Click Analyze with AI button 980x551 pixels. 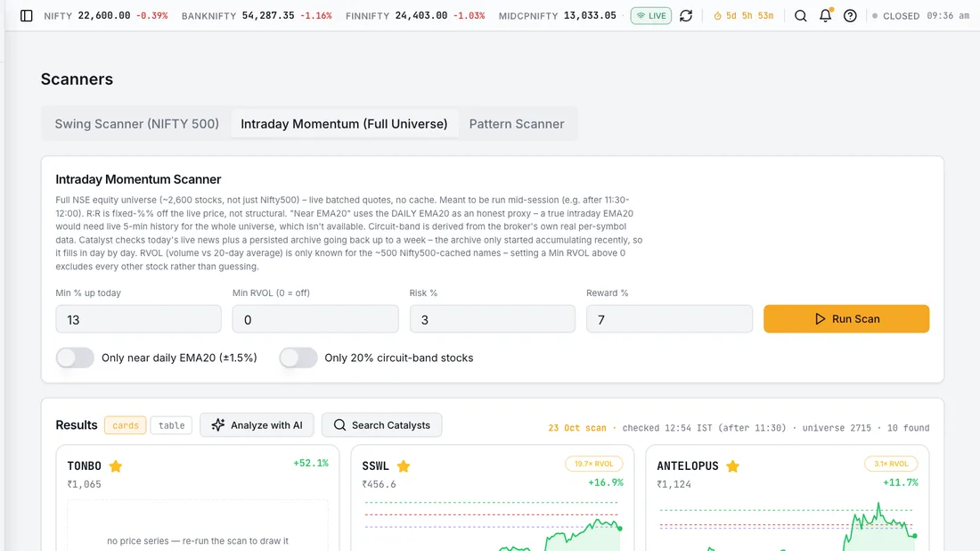pyautogui.click(x=257, y=425)
